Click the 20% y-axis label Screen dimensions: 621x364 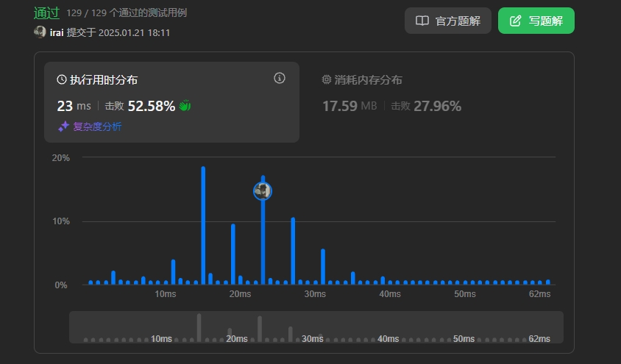(60, 158)
